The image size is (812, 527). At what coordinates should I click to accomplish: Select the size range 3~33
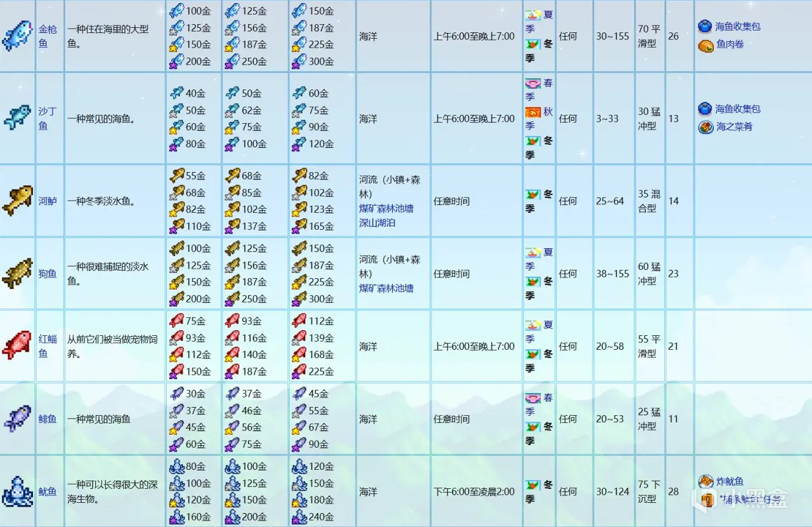607,119
